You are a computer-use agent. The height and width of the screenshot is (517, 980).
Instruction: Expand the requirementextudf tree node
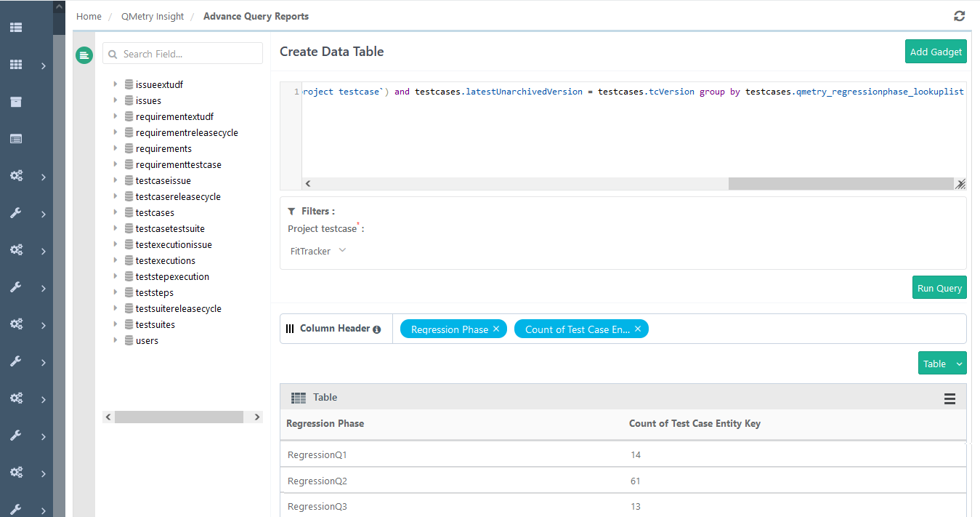[116, 116]
